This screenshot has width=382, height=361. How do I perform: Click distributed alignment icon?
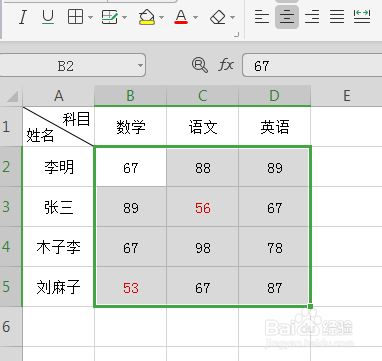coord(362,17)
